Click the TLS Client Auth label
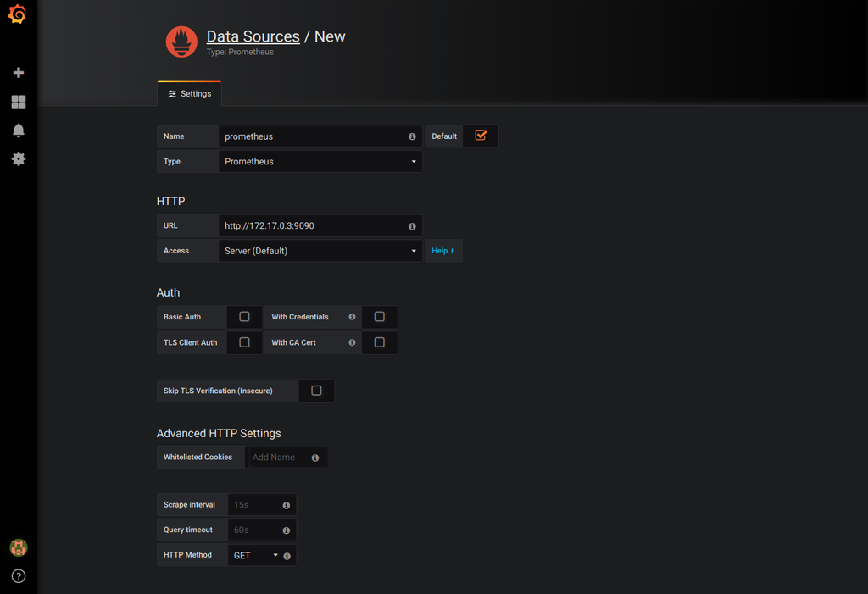Viewport: 868px width, 594px height. (x=191, y=342)
